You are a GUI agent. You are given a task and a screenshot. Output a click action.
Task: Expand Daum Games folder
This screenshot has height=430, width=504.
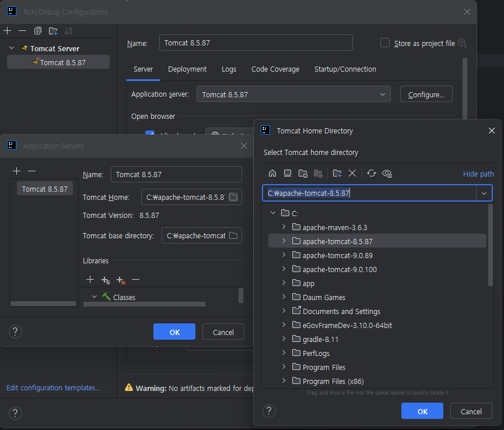[x=283, y=297]
